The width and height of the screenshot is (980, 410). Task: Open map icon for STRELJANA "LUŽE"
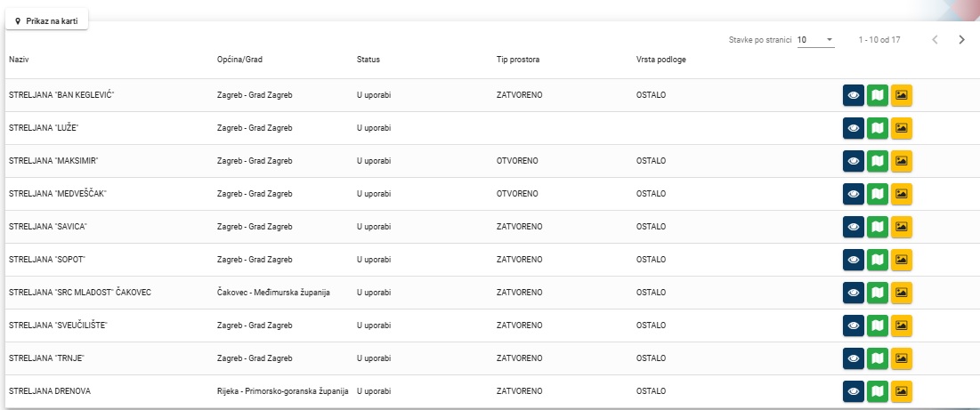pos(878,128)
